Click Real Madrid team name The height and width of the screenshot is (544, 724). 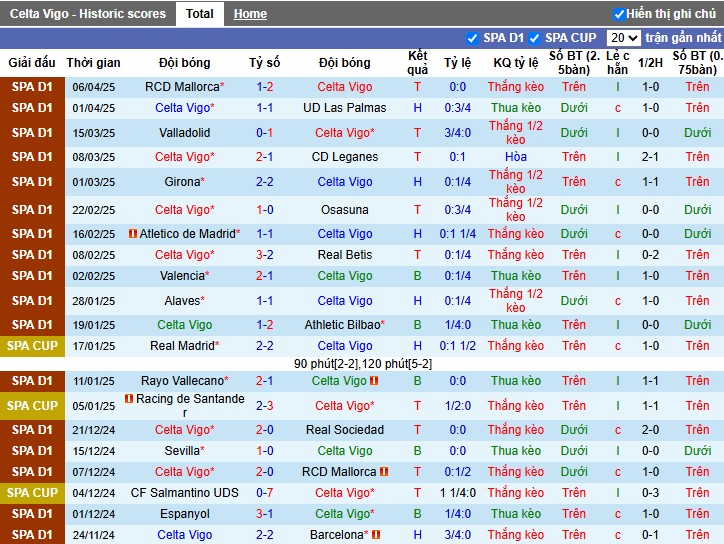(184, 346)
